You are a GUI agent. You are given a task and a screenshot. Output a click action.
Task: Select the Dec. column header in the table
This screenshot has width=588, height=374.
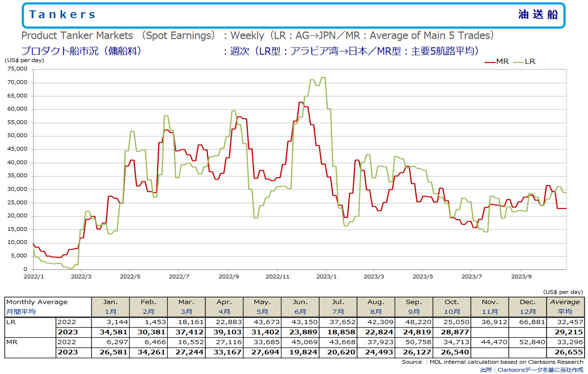tap(528, 302)
